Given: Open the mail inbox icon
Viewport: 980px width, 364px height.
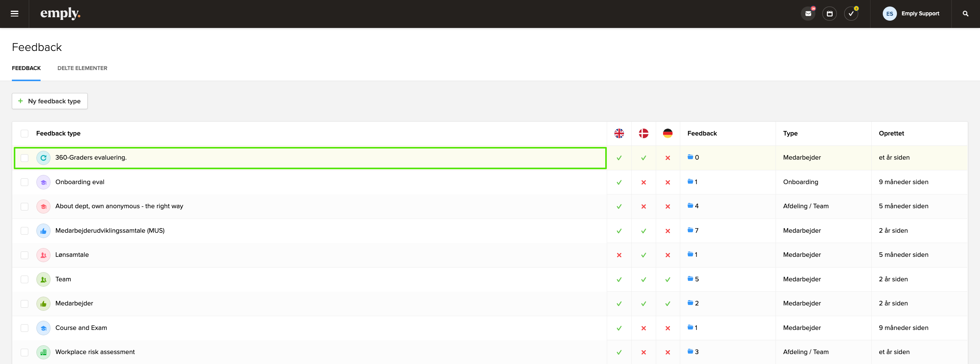Looking at the screenshot, I should pyautogui.click(x=808, y=14).
